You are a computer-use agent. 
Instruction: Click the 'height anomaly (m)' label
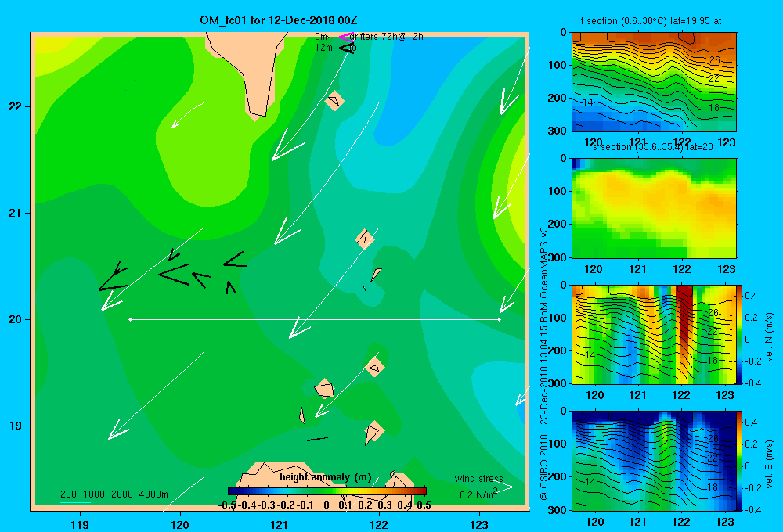(x=326, y=477)
